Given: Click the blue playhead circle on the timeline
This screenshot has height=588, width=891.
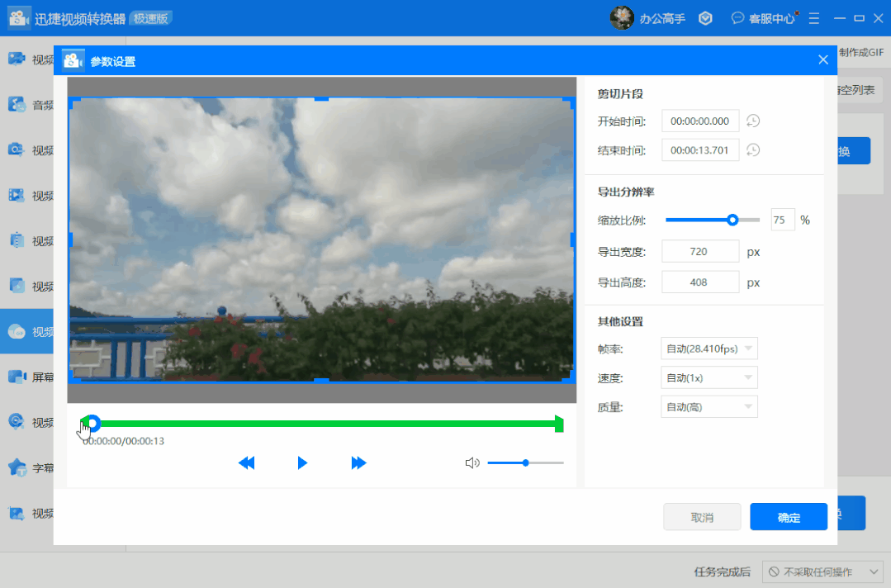Looking at the screenshot, I should coord(92,424).
